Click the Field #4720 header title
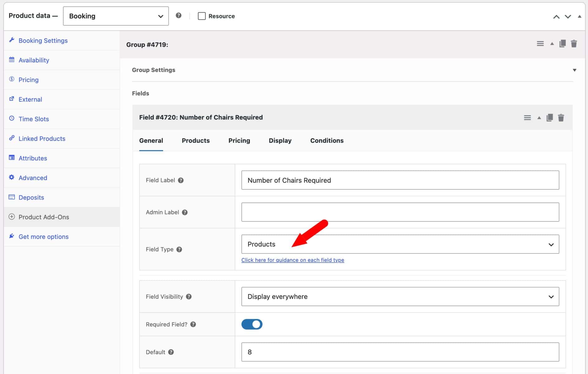The height and width of the screenshot is (374, 588). pyautogui.click(x=201, y=117)
